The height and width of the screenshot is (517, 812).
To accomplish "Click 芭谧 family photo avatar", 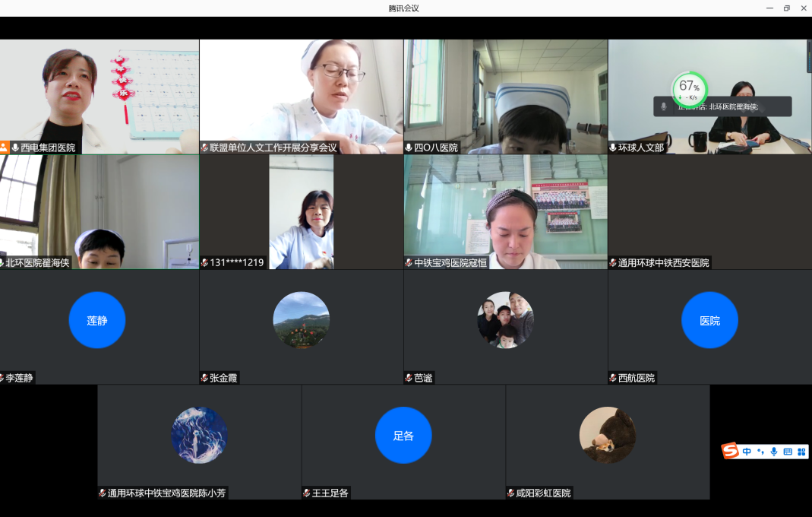I will [505, 320].
